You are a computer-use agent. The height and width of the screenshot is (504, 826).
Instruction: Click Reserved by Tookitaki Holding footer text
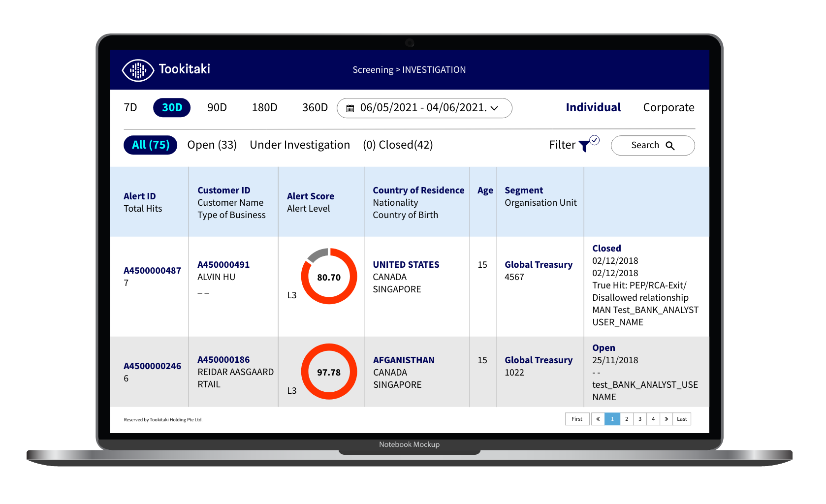pos(163,420)
